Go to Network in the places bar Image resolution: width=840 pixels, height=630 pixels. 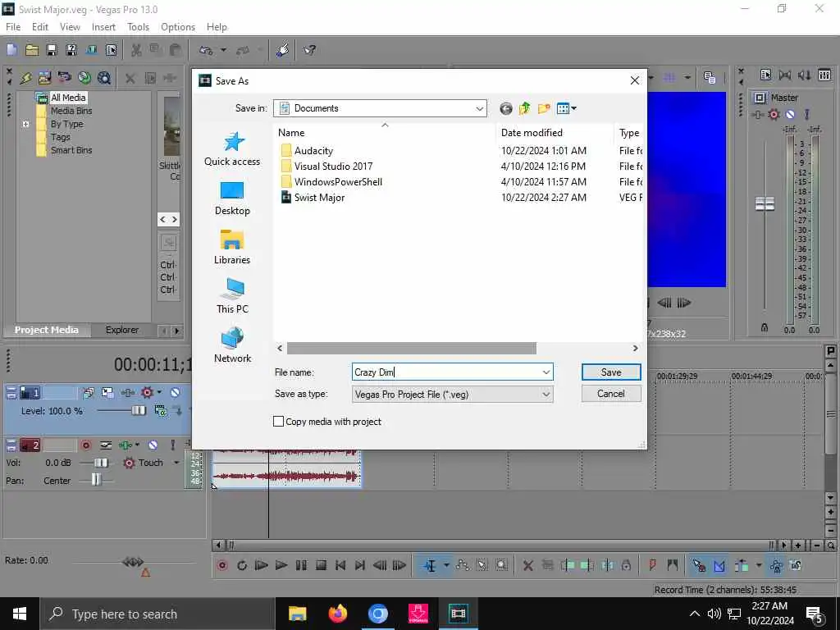pyautogui.click(x=232, y=345)
